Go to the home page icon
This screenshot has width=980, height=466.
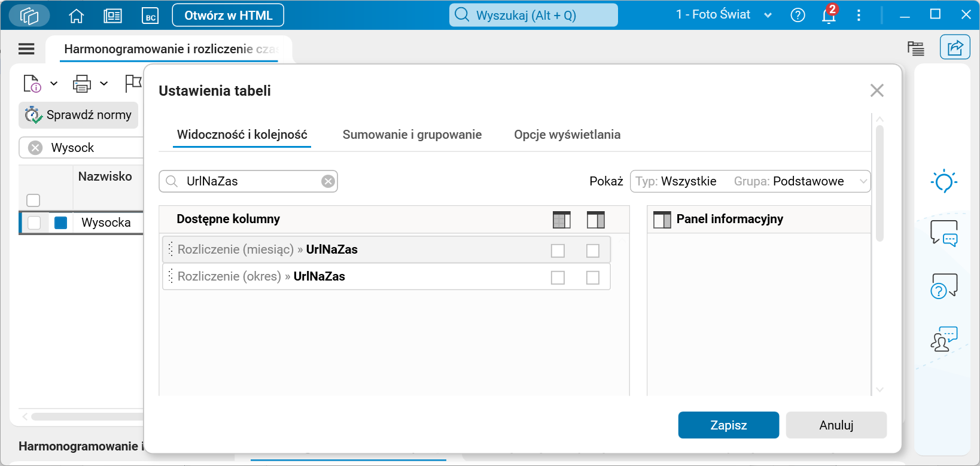(x=76, y=16)
